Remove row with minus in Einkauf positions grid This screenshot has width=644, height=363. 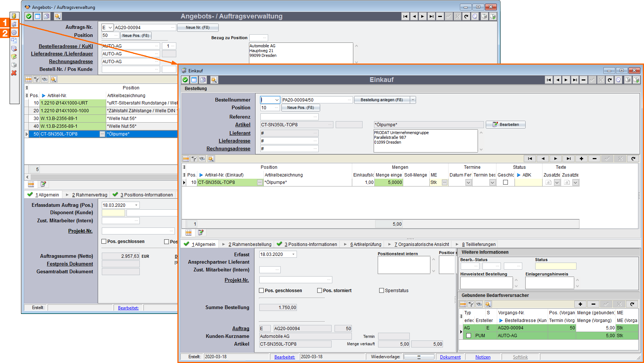(x=594, y=159)
